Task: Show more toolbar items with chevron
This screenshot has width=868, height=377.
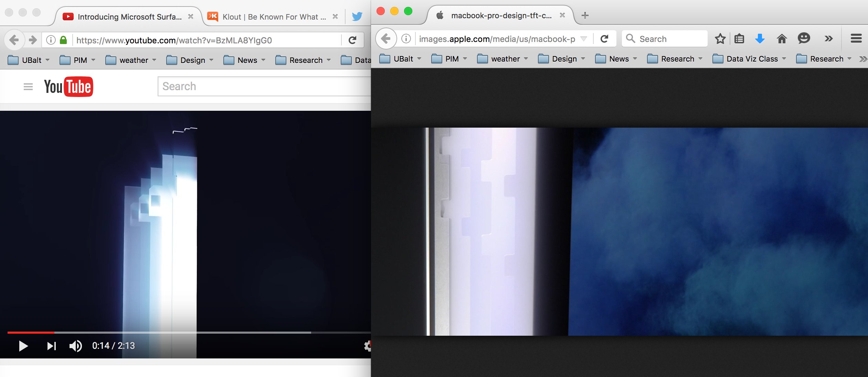Action: pos(828,39)
